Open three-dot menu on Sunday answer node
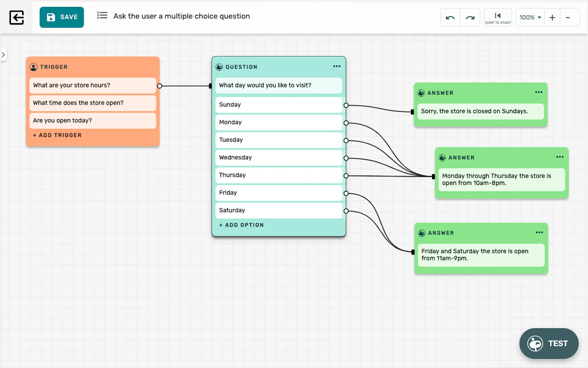Image resolution: width=588 pixels, height=368 pixels. click(539, 92)
